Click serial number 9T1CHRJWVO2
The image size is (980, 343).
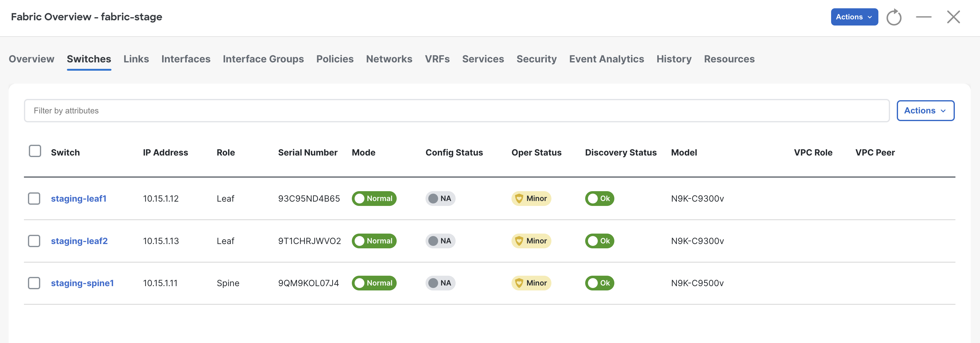310,241
